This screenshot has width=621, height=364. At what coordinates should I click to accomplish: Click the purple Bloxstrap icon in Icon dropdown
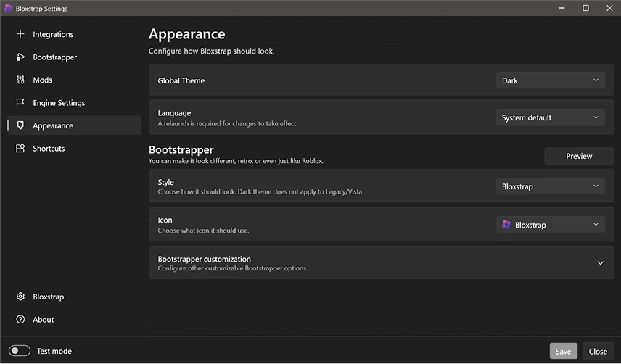(506, 224)
